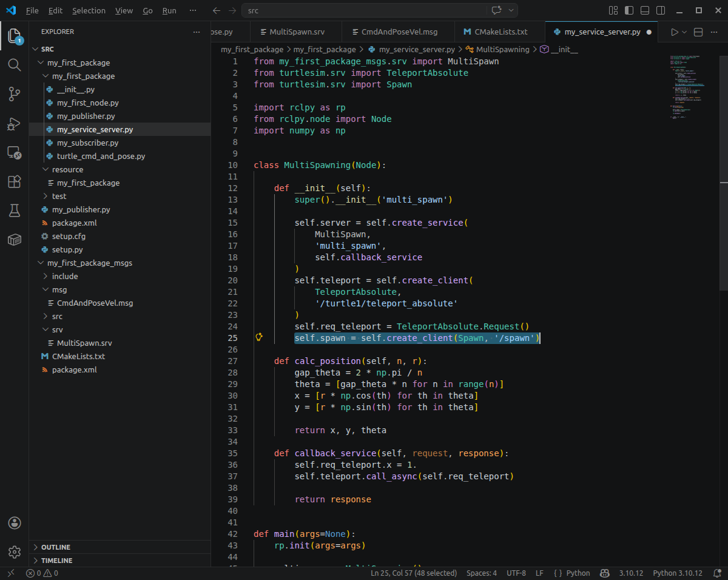The width and height of the screenshot is (728, 580).
Task: Collapse the msg folder
Action: (x=120, y=289)
